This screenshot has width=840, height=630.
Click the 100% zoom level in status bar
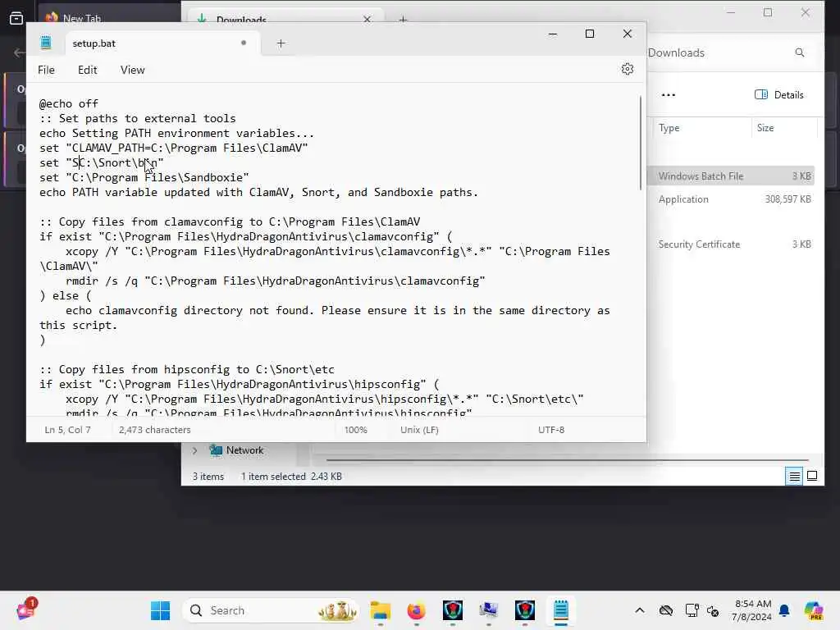[x=356, y=430]
